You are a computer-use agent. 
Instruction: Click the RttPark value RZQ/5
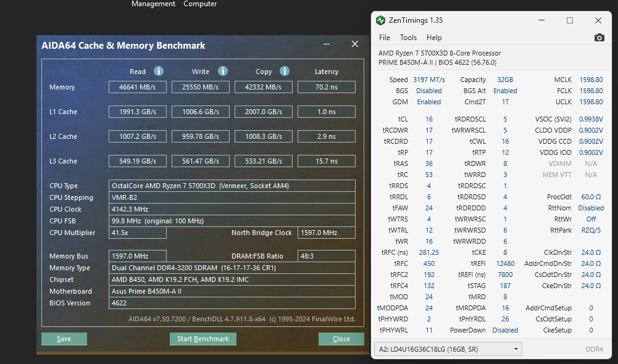click(591, 230)
